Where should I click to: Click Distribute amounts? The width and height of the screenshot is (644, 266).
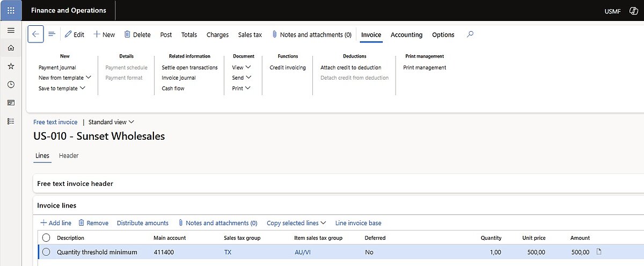143,223
